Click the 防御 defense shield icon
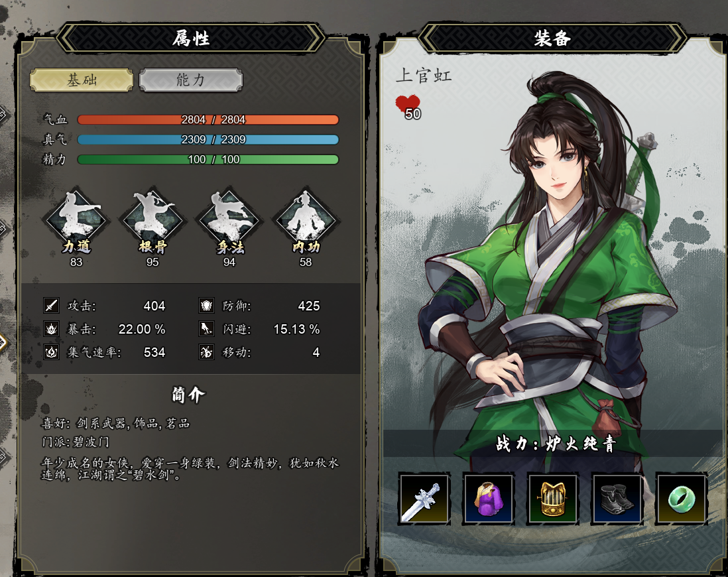 [x=206, y=306]
